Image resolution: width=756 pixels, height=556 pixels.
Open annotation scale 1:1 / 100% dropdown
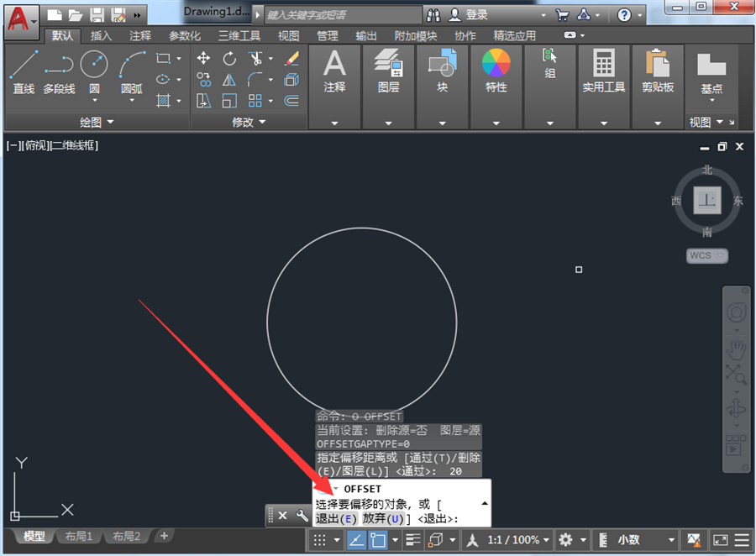[x=518, y=539]
